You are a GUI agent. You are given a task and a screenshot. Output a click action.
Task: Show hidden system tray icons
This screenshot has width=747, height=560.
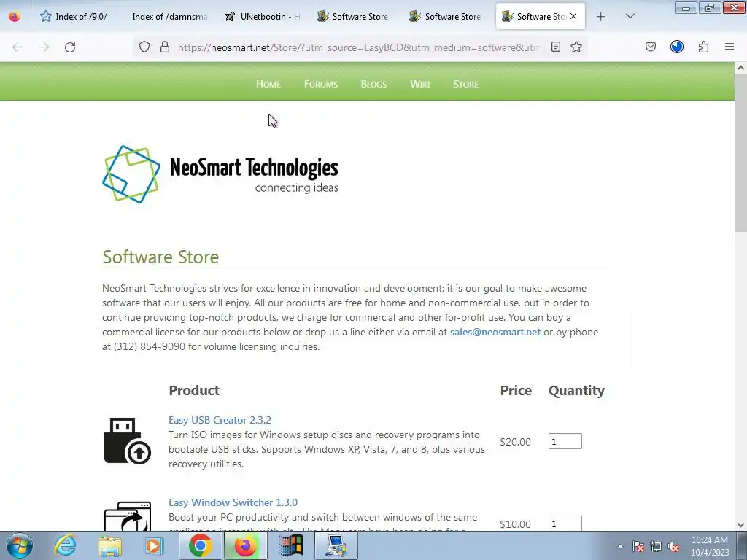tap(620, 546)
